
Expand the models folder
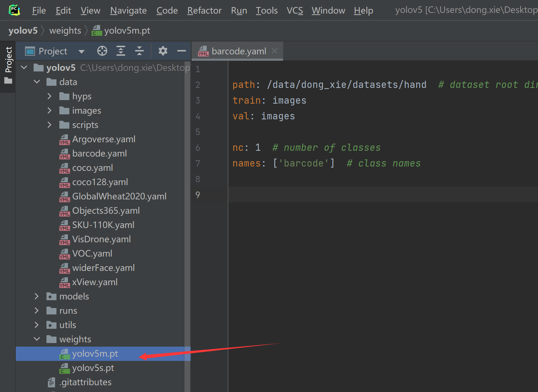pos(36,296)
